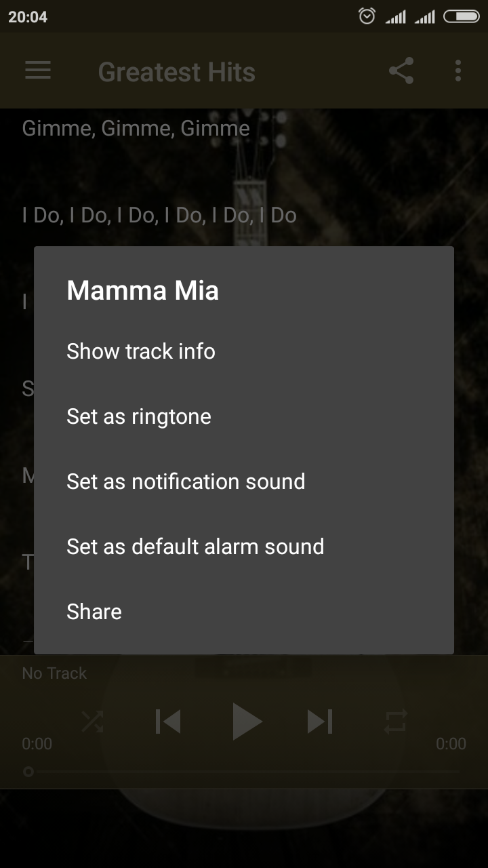The width and height of the screenshot is (488, 868).
Task: Select the I Do, I Do track
Action: pos(159,216)
